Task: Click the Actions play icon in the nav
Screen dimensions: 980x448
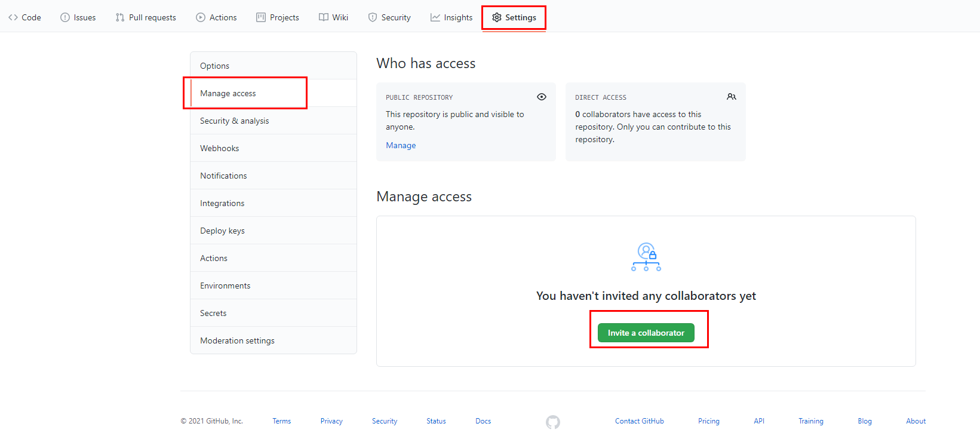Action: [x=201, y=17]
